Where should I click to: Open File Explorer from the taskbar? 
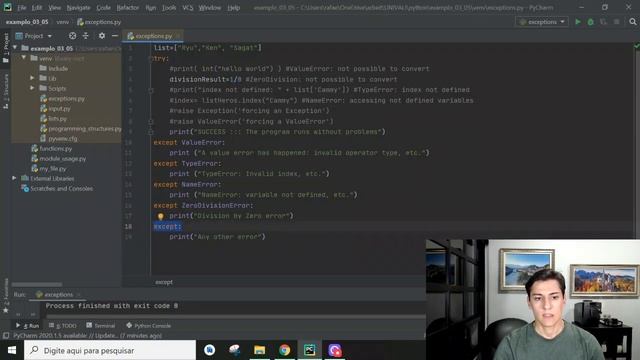point(260,350)
